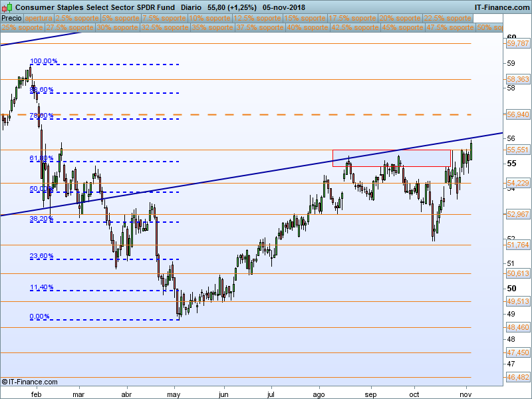Click the 55,551 support price label
The width and height of the screenshot is (532, 399).
click(518, 150)
